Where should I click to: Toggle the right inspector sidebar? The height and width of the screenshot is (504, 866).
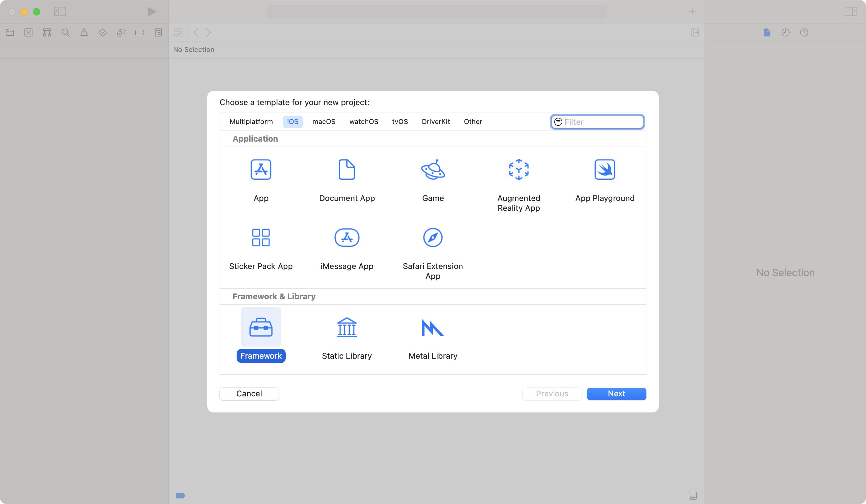(x=851, y=12)
